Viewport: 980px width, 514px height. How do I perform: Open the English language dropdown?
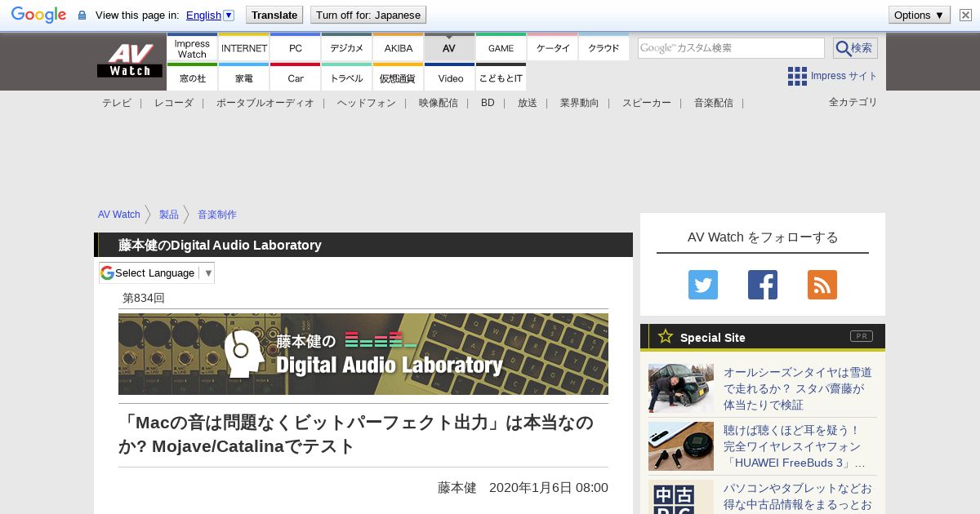[210, 15]
